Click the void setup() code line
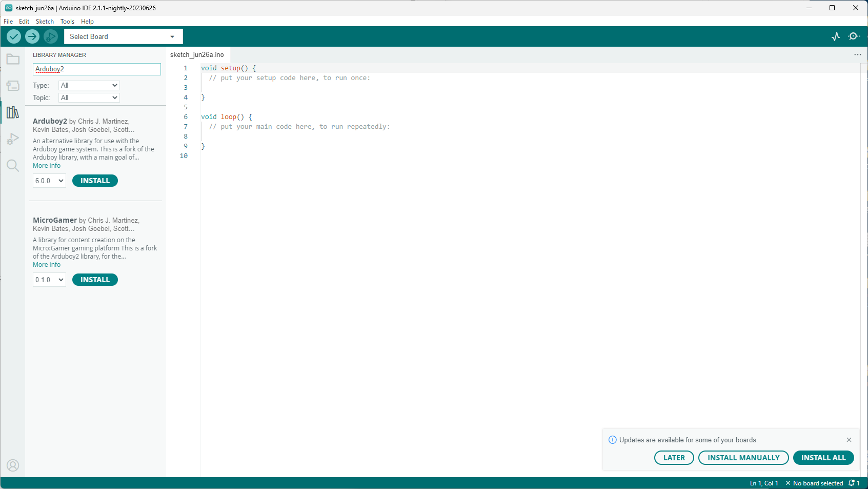 point(228,68)
